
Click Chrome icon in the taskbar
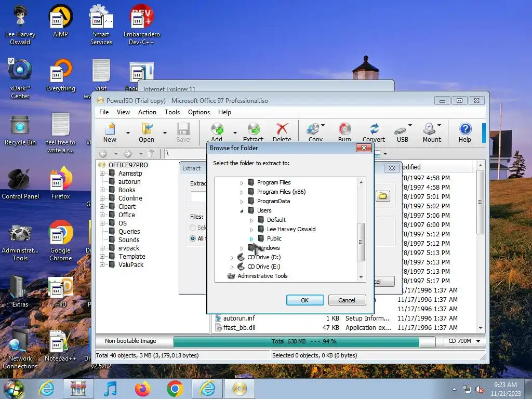pos(175,389)
